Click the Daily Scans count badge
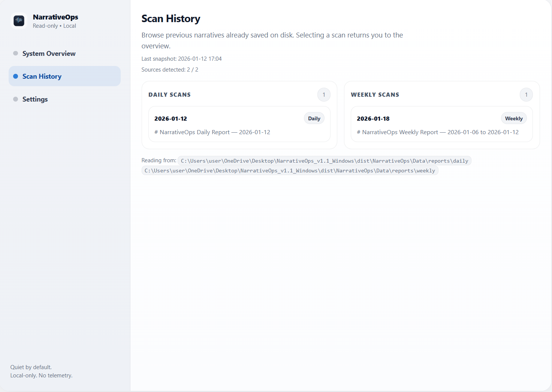Image resolution: width=552 pixels, height=392 pixels. (x=324, y=95)
